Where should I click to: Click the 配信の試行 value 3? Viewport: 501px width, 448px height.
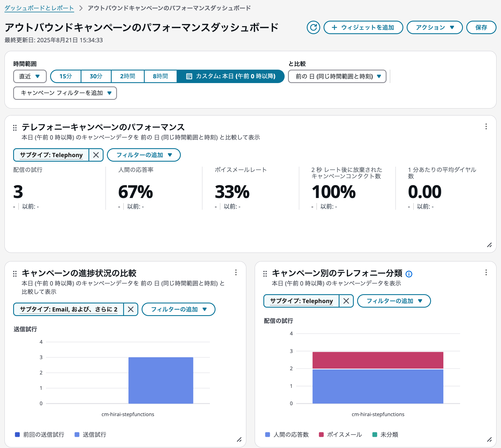(18, 192)
